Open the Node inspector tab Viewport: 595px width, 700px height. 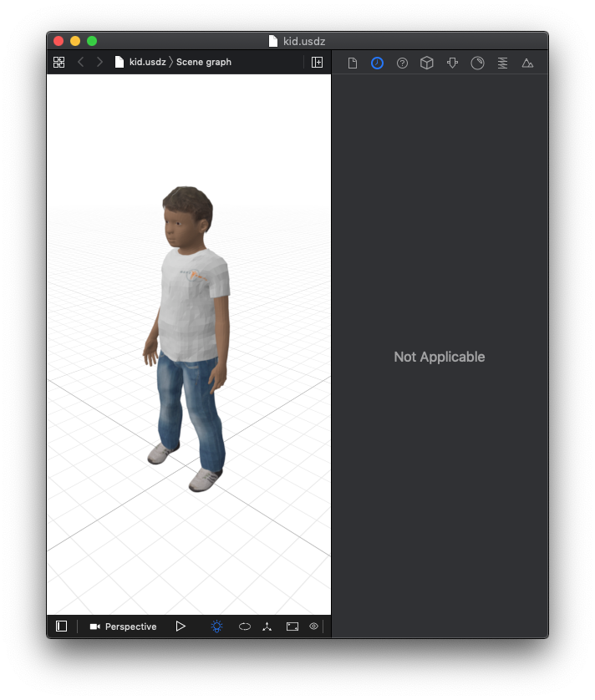click(x=452, y=63)
